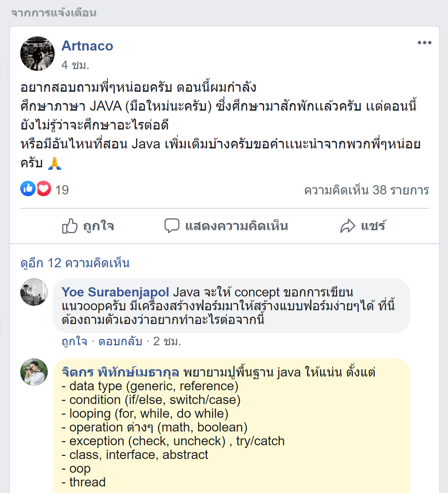
Task: Click the blue like reaction icon
Action: point(28,189)
